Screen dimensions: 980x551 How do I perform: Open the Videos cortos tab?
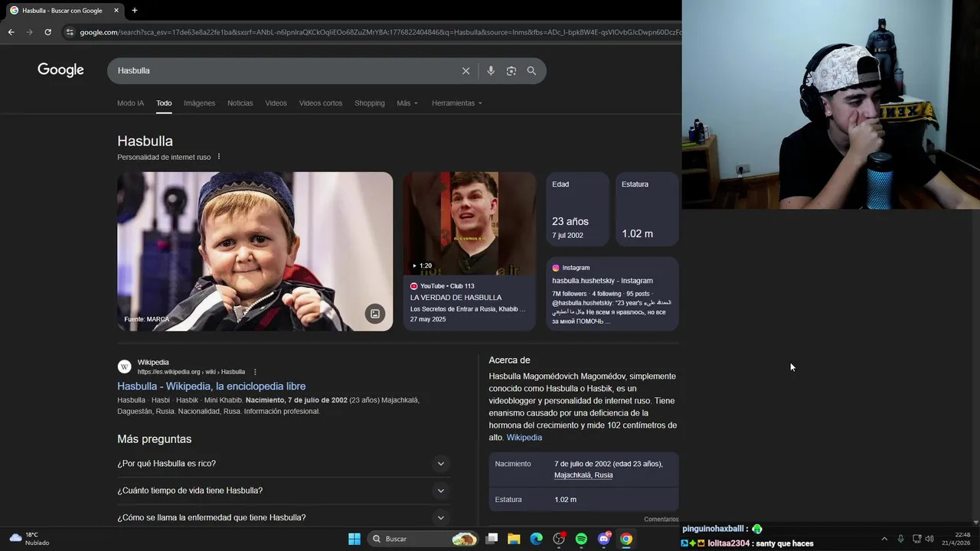(321, 103)
